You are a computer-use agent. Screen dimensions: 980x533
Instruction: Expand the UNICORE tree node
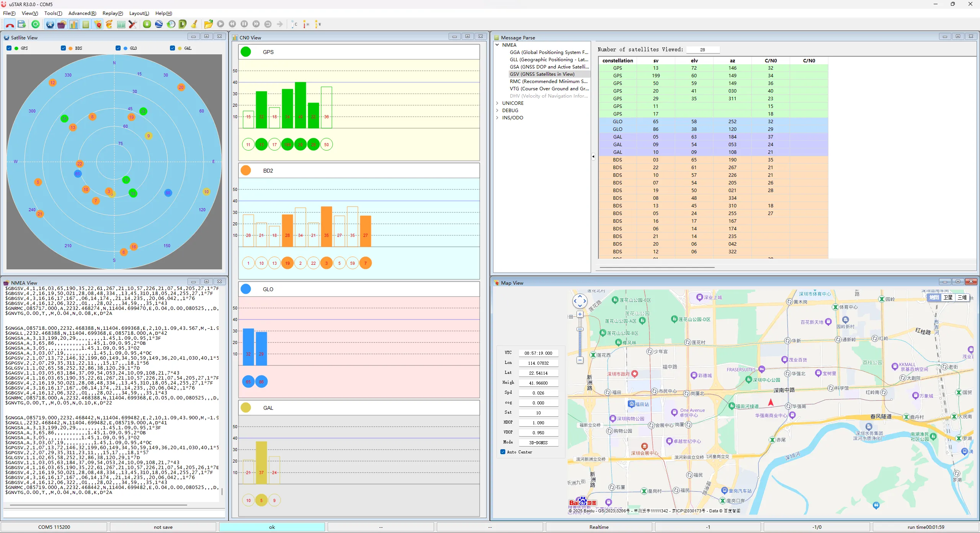click(x=497, y=103)
